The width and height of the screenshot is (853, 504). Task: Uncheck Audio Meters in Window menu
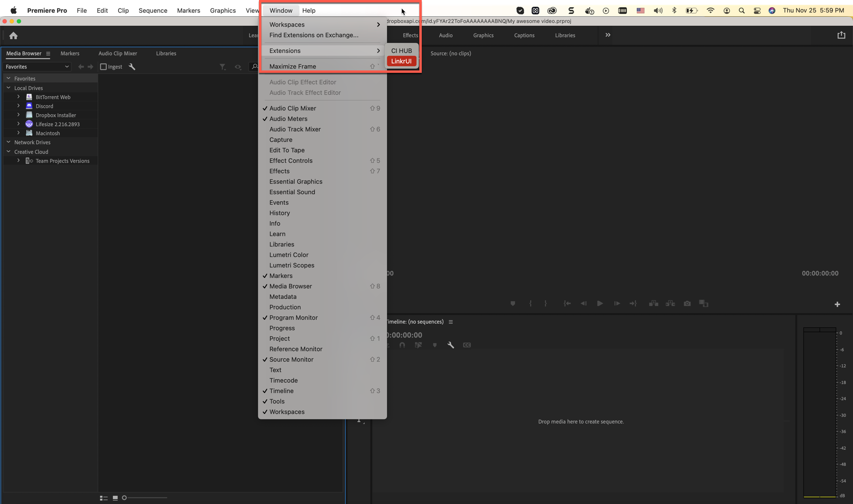coord(288,119)
